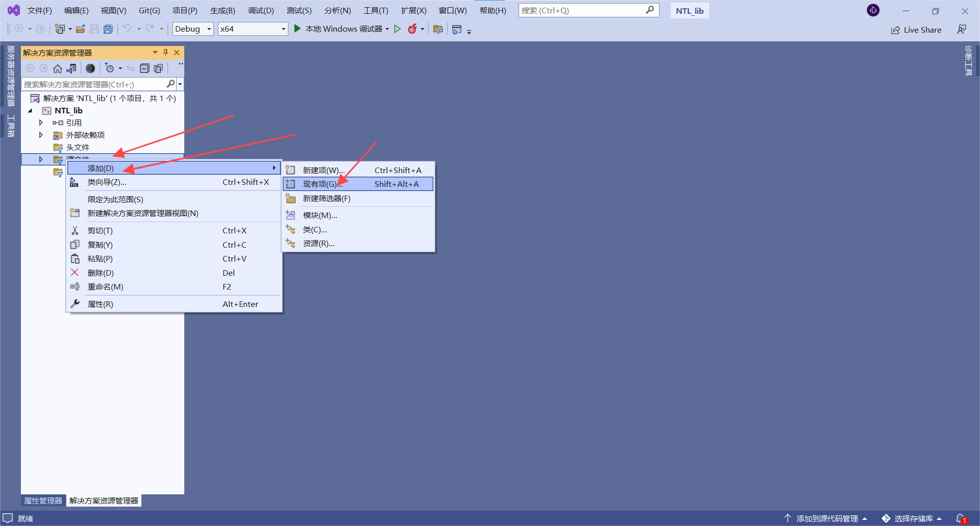Viewport: 980px width, 526px height.
Task: Click 限定为此范围(S) in the context menu
Action: (174, 199)
